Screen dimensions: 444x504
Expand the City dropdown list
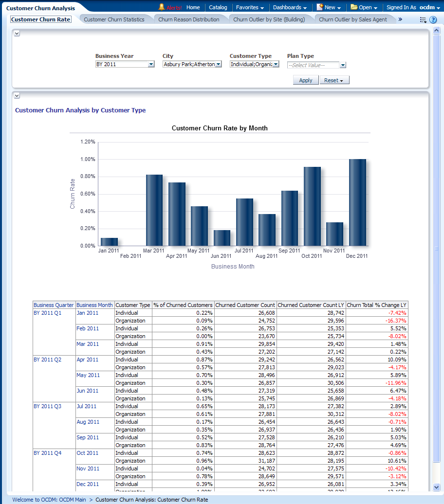(x=218, y=64)
